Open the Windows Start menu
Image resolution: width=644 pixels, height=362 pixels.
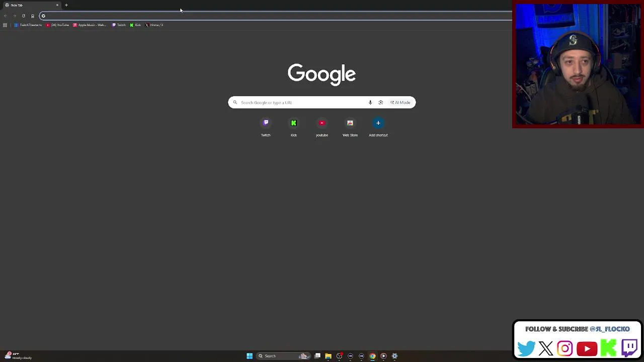click(250, 356)
